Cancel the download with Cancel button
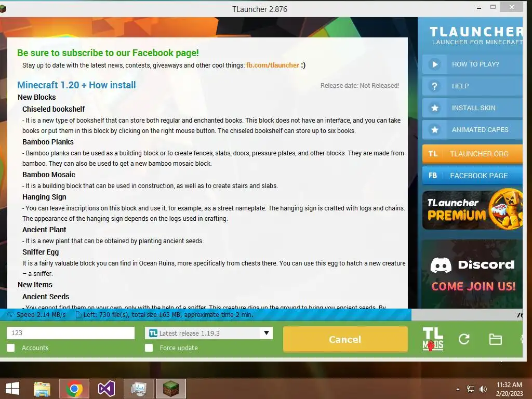Screen dimensions: 532x399 point(345,339)
